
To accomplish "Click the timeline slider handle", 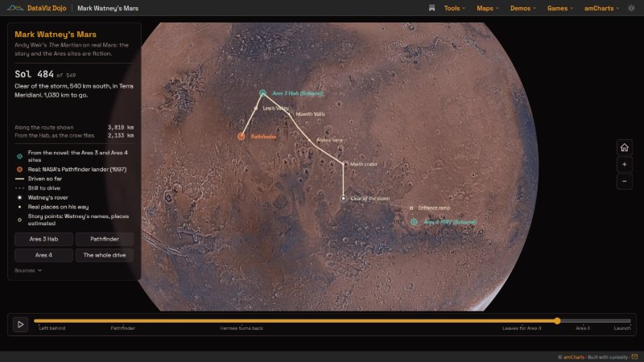I will (x=557, y=321).
